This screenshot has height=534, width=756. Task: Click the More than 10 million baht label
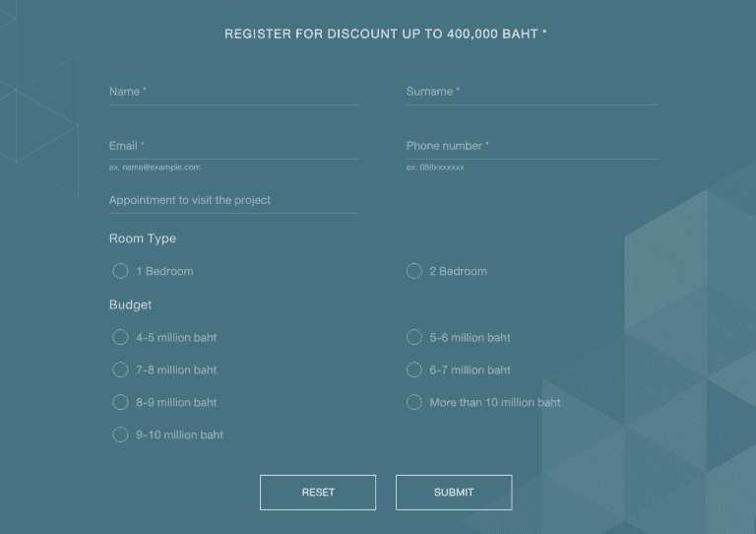(495, 402)
